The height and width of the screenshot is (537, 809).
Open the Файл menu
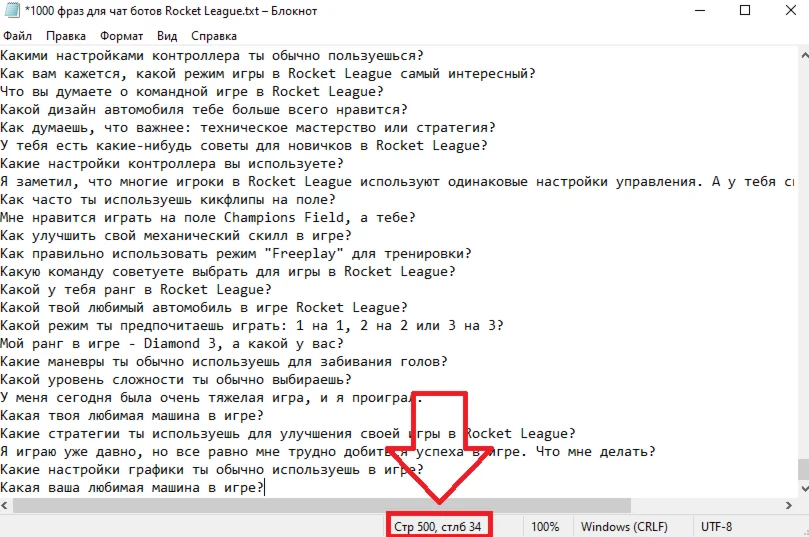[x=18, y=36]
